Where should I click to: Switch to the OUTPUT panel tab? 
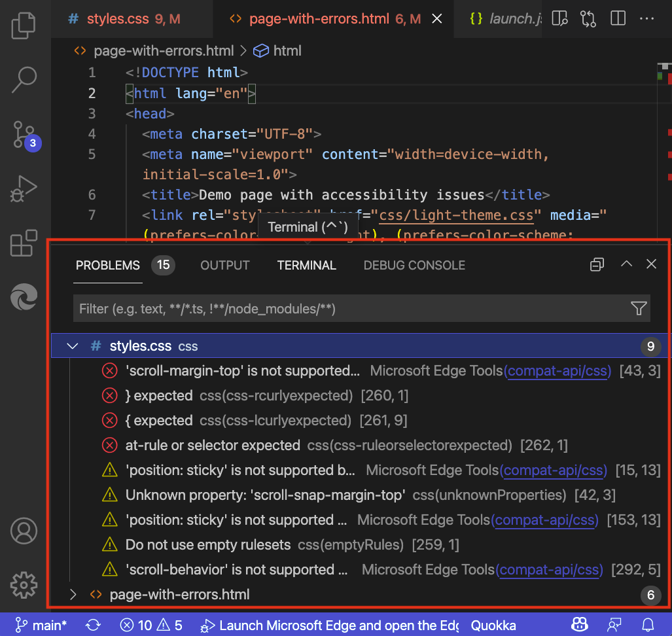pos(224,265)
